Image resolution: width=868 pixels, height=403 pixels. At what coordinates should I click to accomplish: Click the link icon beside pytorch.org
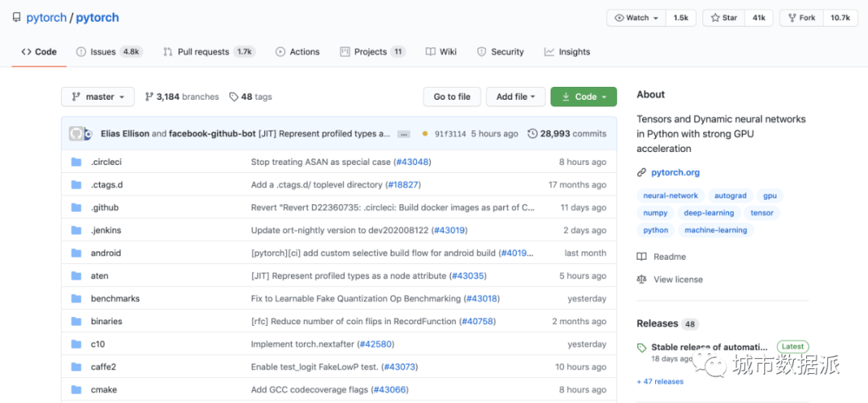(641, 172)
